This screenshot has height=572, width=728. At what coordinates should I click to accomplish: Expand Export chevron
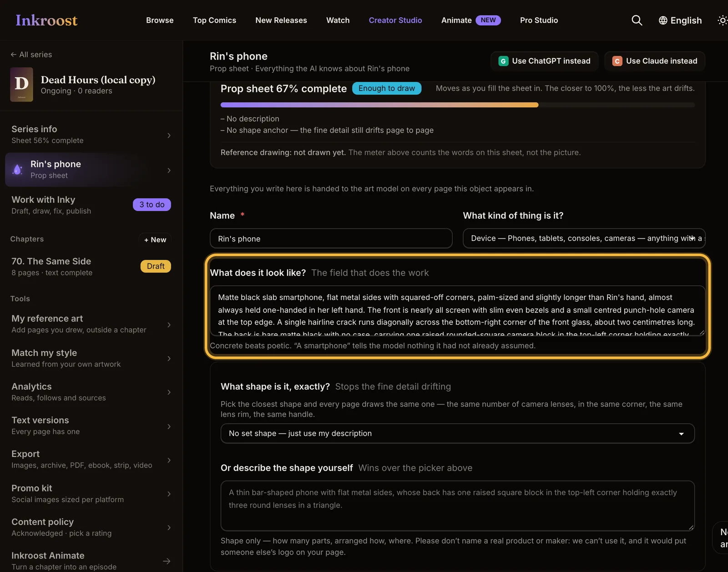tap(169, 460)
